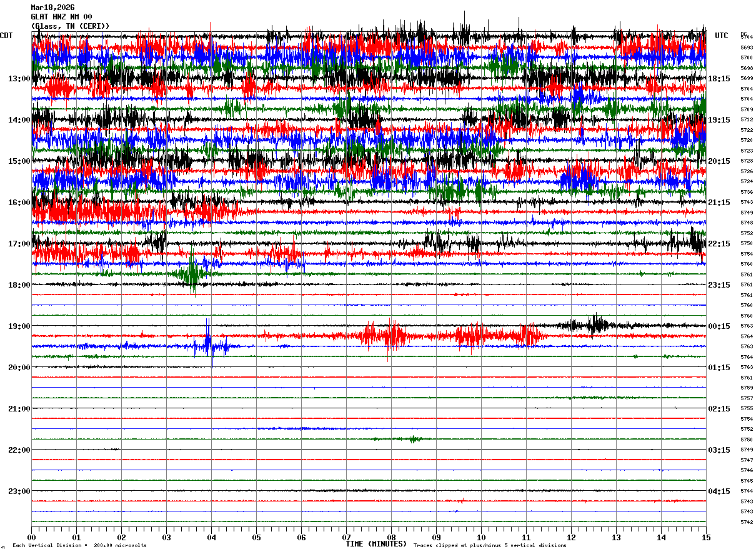Image resolution: width=756 pixels, height=554 pixels.
Task: Click the '04' minute label on the bottom axis
Action: pos(211,537)
